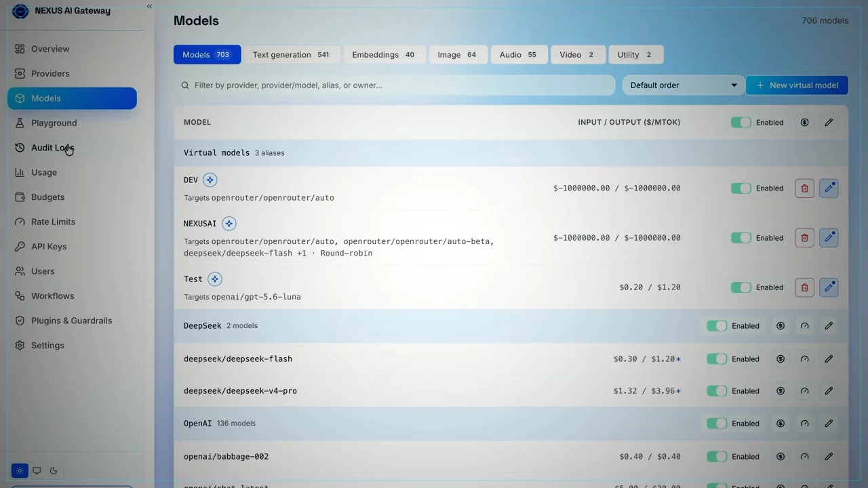Edit the Test virtual model
The width and height of the screenshot is (868, 488).
(829, 287)
